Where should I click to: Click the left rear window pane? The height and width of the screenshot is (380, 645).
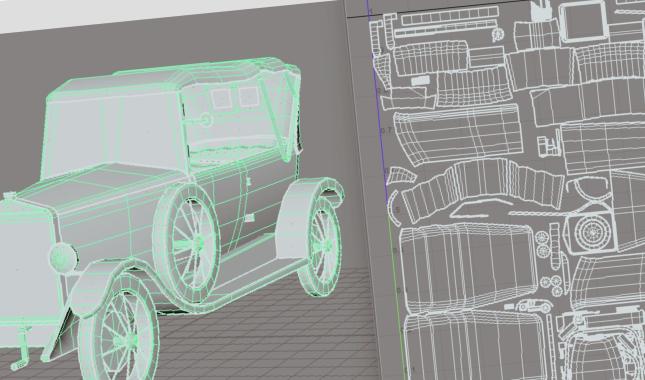pos(221,98)
